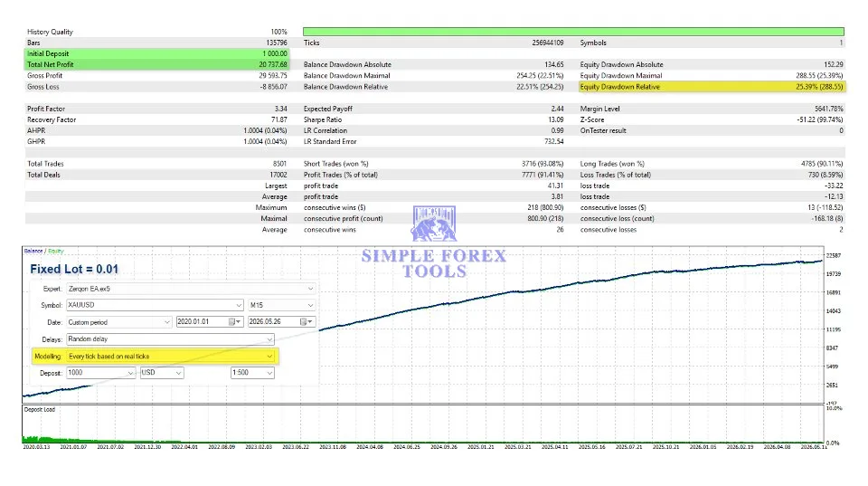Click the History Quality green progress bar
Image resolution: width=868 pixels, height=486 pixels.
coord(573,32)
